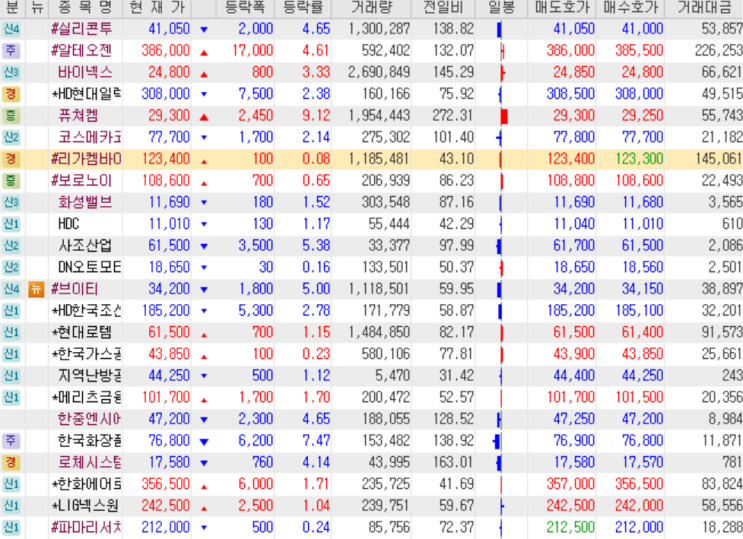The width and height of the screenshot is (743, 539).
Task: Open the orange 뉴 news icon for #브이티
Action: [x=36, y=289]
